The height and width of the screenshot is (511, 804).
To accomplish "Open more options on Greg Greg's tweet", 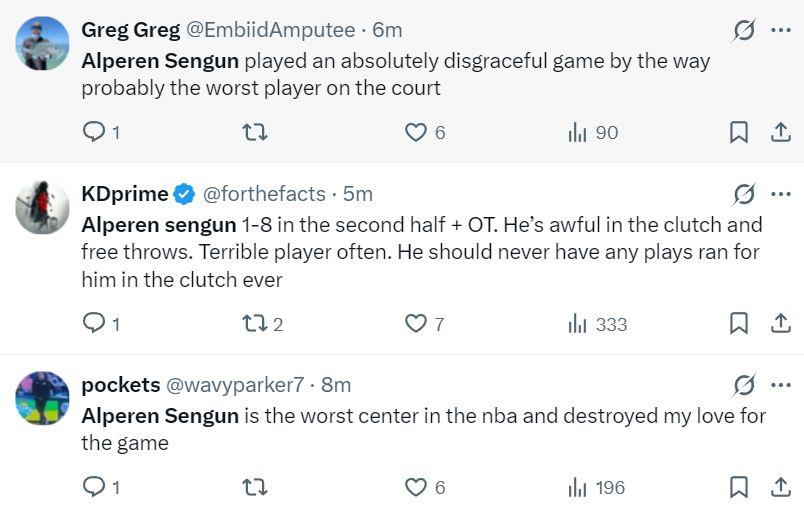I will tap(781, 30).
